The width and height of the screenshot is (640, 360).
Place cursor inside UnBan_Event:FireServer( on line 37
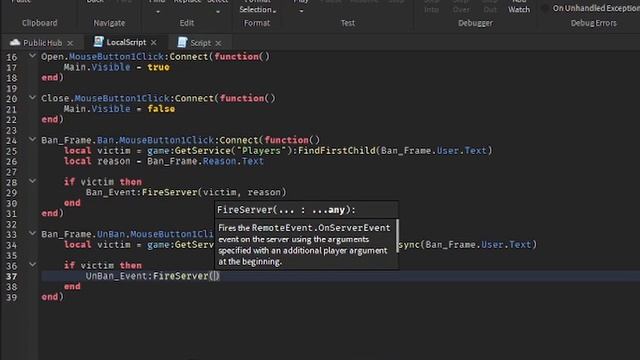pos(215,276)
